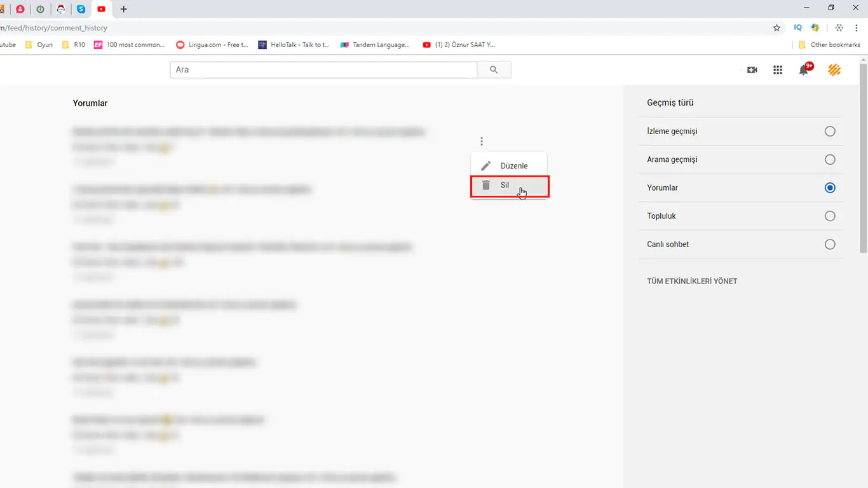Open the Other bookmarks folder
Screen dimensions: 868x488
829,44
